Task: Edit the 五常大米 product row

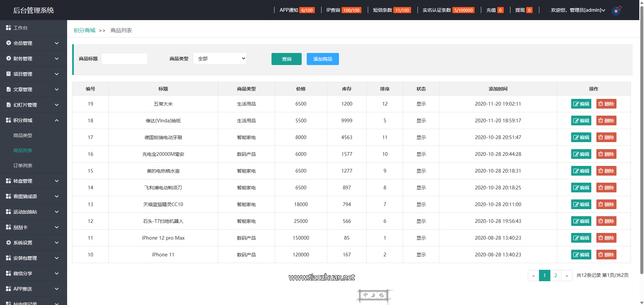Action: click(x=581, y=104)
